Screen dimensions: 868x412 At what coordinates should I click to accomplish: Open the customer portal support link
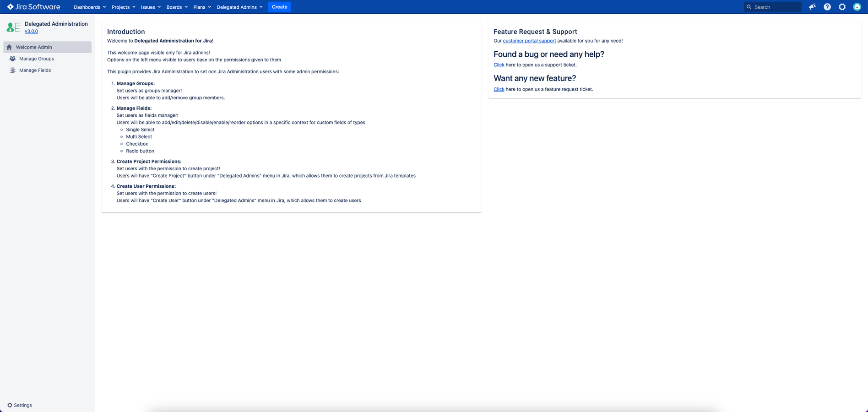pyautogui.click(x=529, y=41)
